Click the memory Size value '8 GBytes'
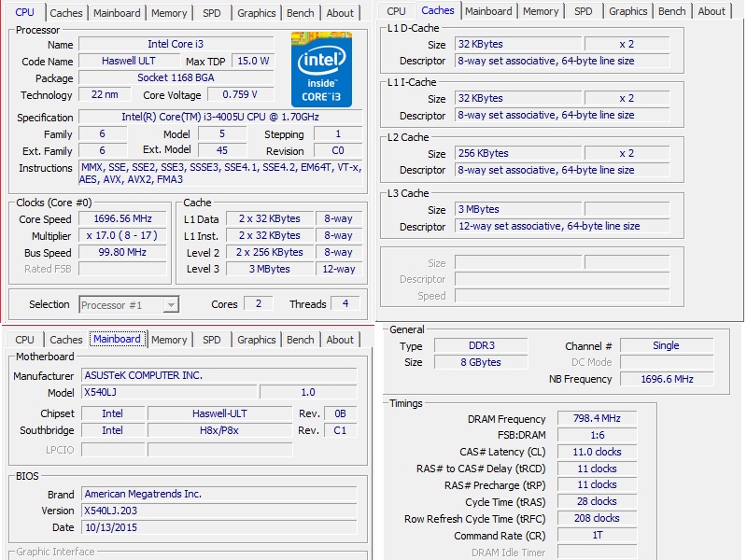The width and height of the screenshot is (747, 560). [x=481, y=362]
